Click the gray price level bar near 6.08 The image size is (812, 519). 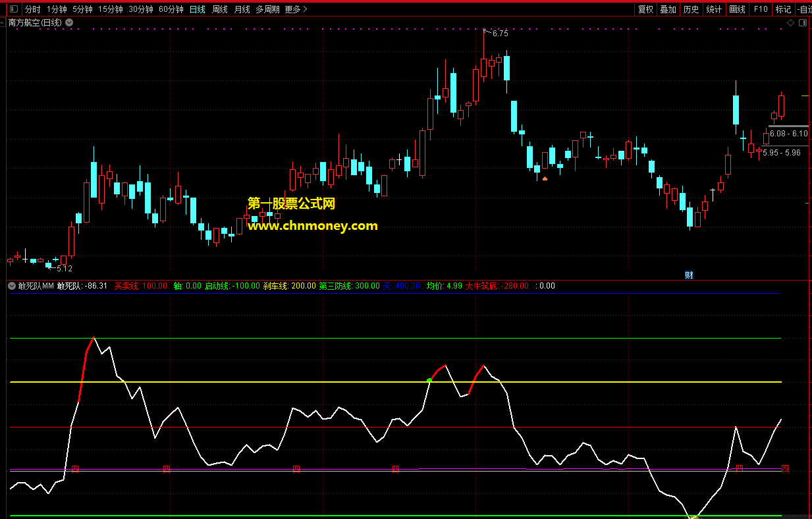788,126
